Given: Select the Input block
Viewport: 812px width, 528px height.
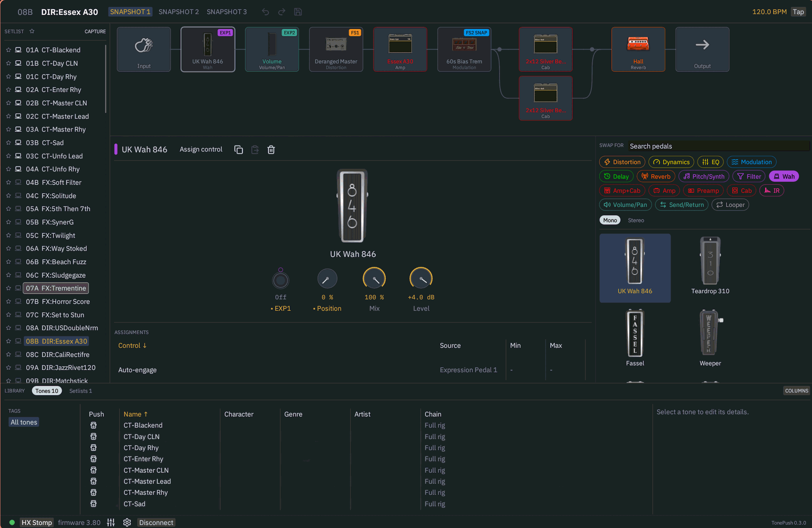Looking at the screenshot, I should click(144, 50).
